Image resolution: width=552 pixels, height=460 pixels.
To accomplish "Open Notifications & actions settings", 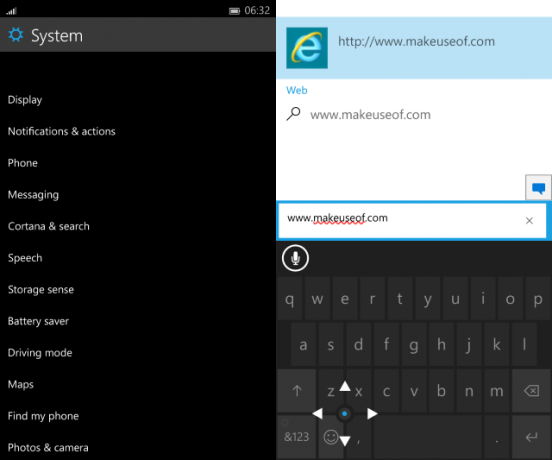I will pyautogui.click(x=62, y=131).
